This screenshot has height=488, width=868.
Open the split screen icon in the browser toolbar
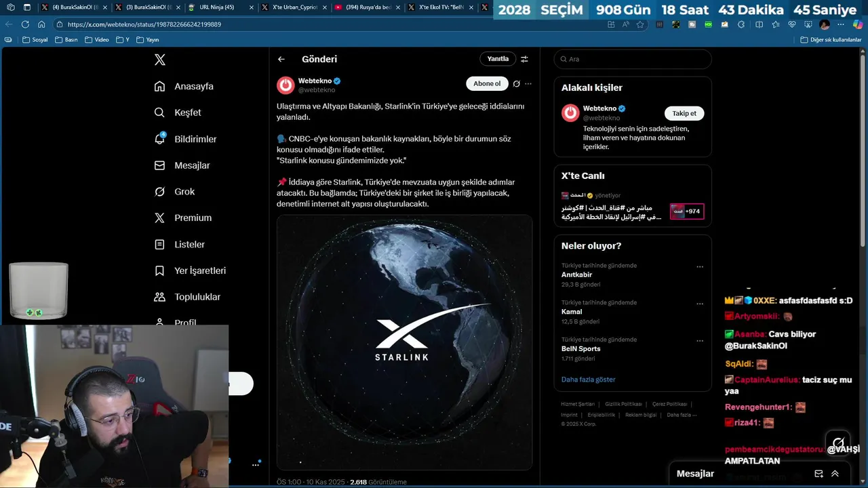tap(759, 24)
